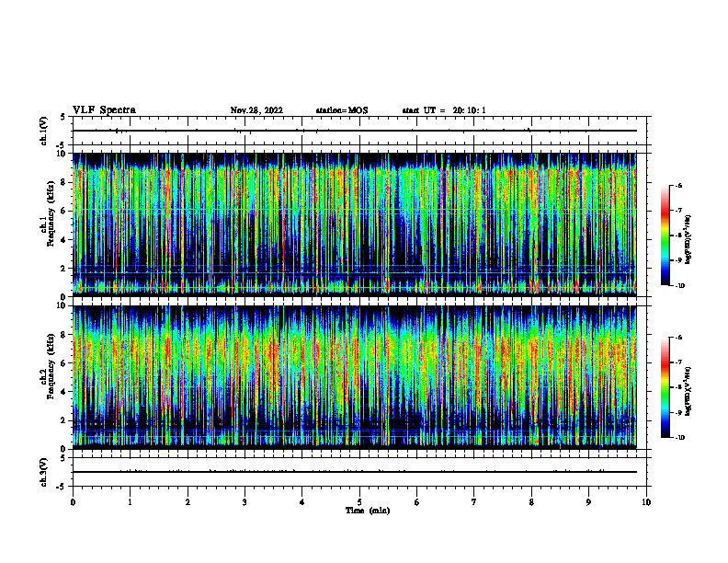The width and height of the screenshot is (728, 563).
Task: Click the "7" tick label on the Time axis
Action: pyautogui.click(x=474, y=502)
